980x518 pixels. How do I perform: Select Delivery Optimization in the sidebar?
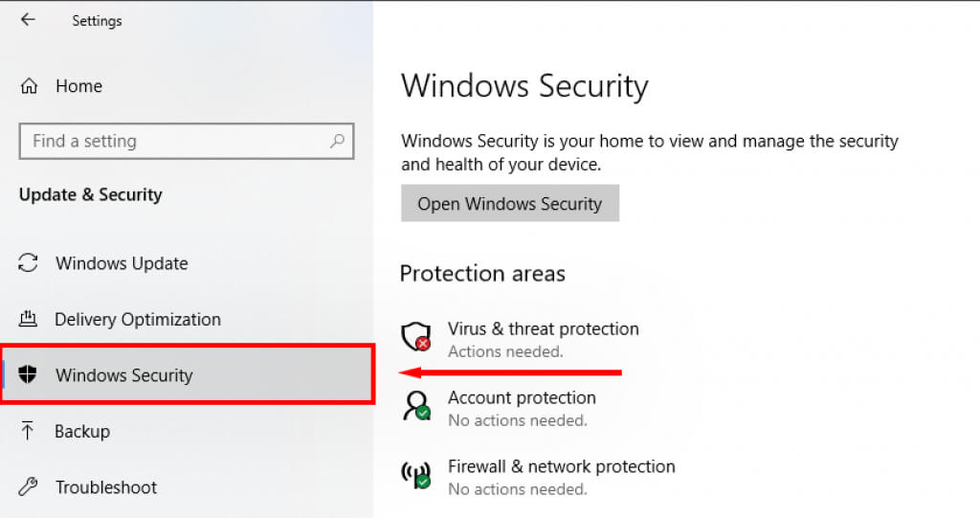coord(138,319)
